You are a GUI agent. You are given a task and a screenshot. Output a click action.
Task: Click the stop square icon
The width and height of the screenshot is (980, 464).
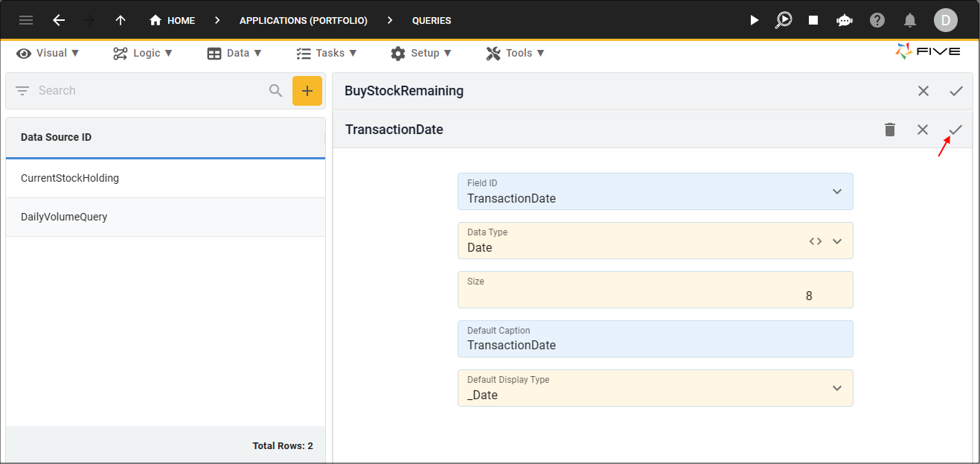[813, 20]
